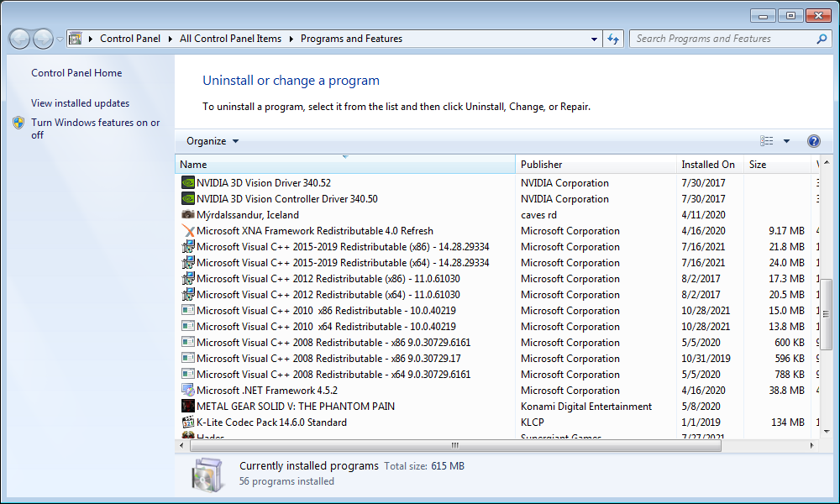
Task: Open the Organize dropdown menu
Action: (213, 141)
